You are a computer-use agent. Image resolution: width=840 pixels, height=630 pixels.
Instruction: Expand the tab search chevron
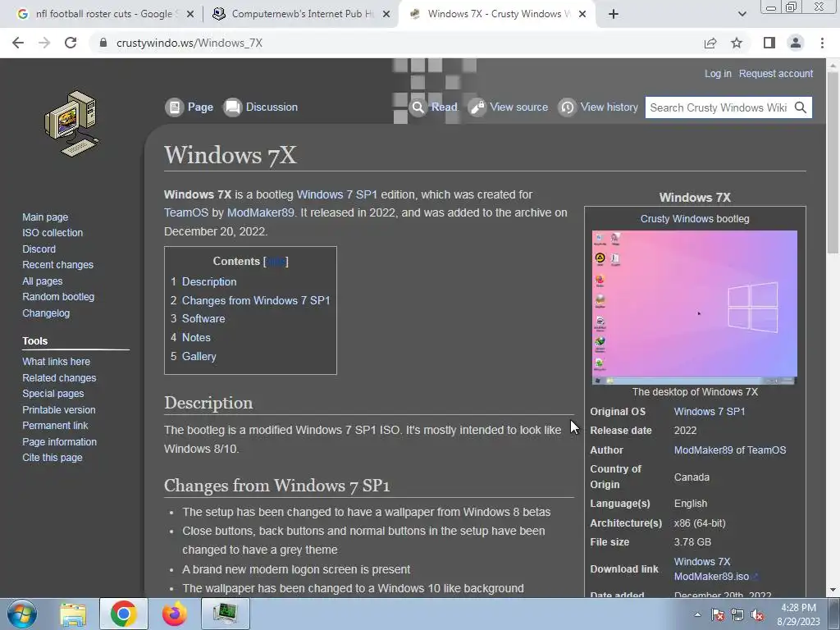(x=742, y=14)
